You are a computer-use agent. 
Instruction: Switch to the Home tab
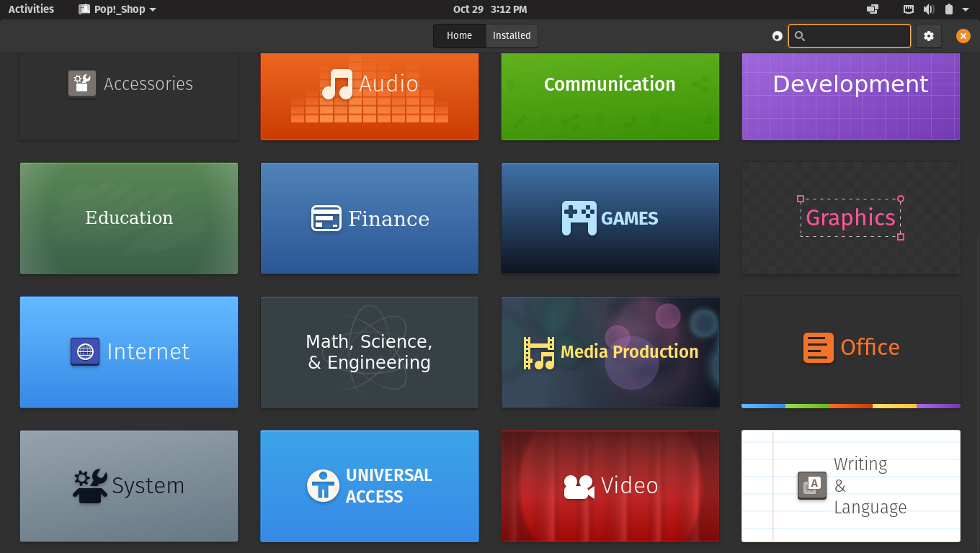(x=460, y=36)
